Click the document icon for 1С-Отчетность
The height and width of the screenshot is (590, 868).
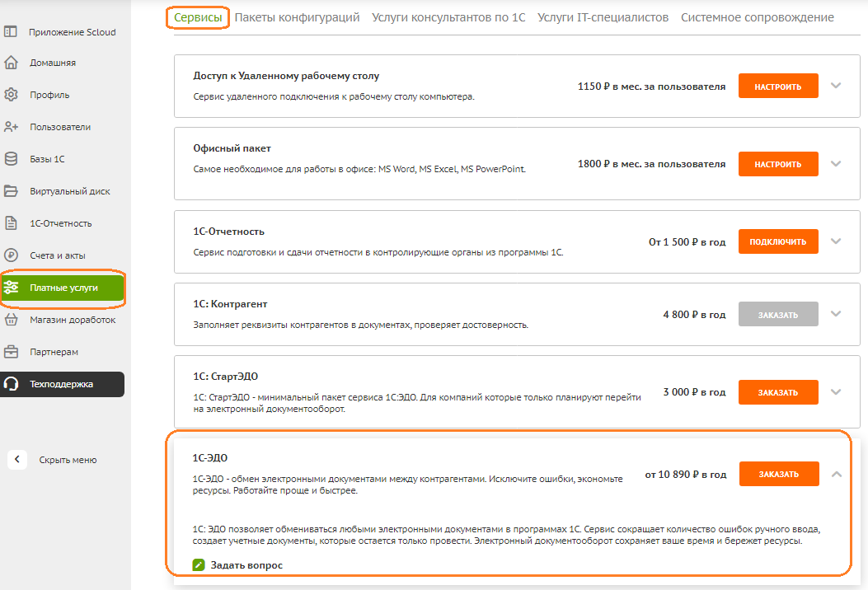tap(11, 223)
